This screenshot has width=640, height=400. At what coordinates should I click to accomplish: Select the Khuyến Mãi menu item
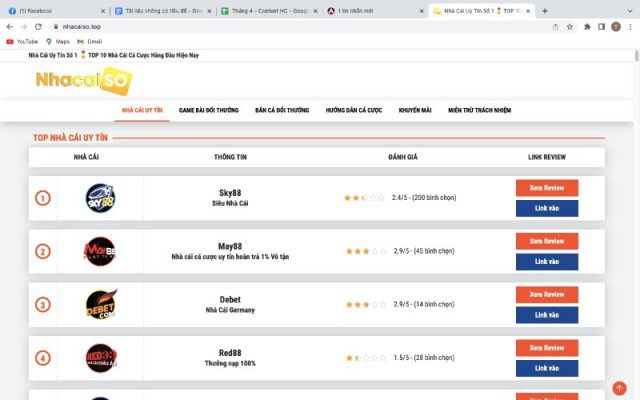tap(415, 110)
